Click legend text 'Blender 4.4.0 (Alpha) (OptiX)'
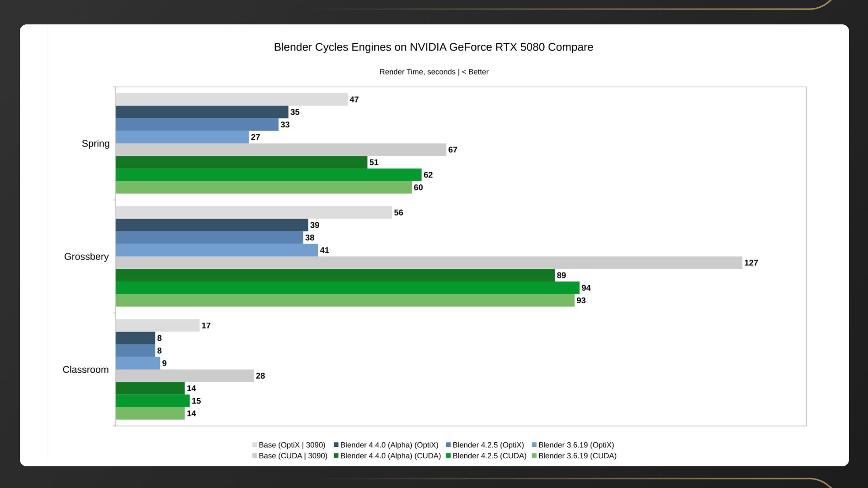The height and width of the screenshot is (488, 868). (389, 445)
